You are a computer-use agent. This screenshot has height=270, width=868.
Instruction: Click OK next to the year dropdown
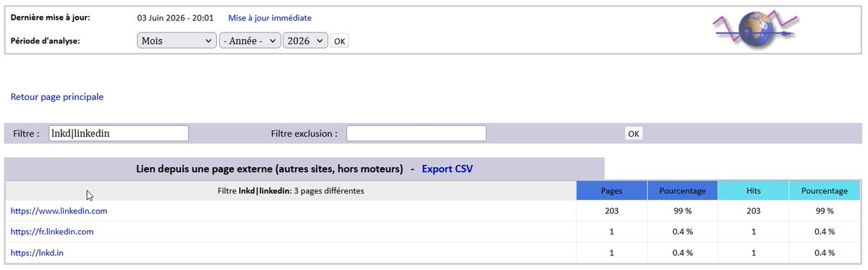pyautogui.click(x=339, y=41)
